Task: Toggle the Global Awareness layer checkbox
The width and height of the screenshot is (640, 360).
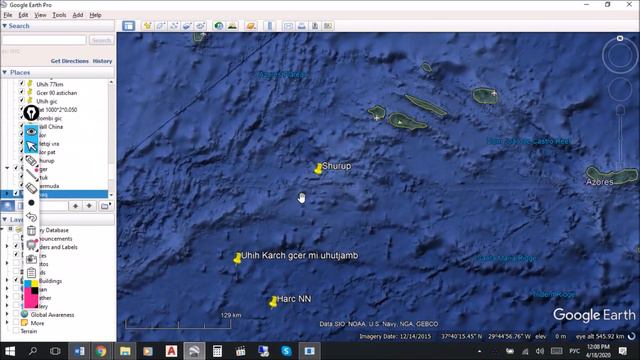Action: tap(16, 314)
